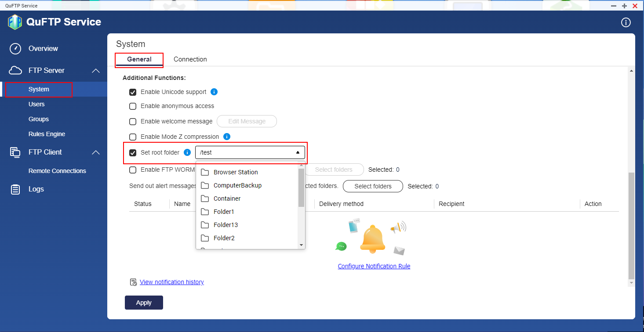Check Enable FTP WORM checkbox
This screenshot has width=644, height=332.
[x=133, y=170]
